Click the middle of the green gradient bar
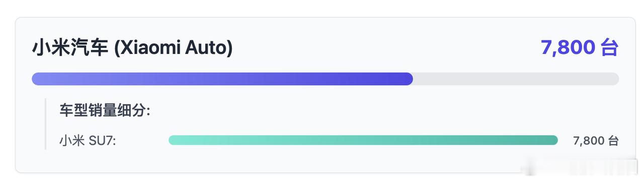 363,140
